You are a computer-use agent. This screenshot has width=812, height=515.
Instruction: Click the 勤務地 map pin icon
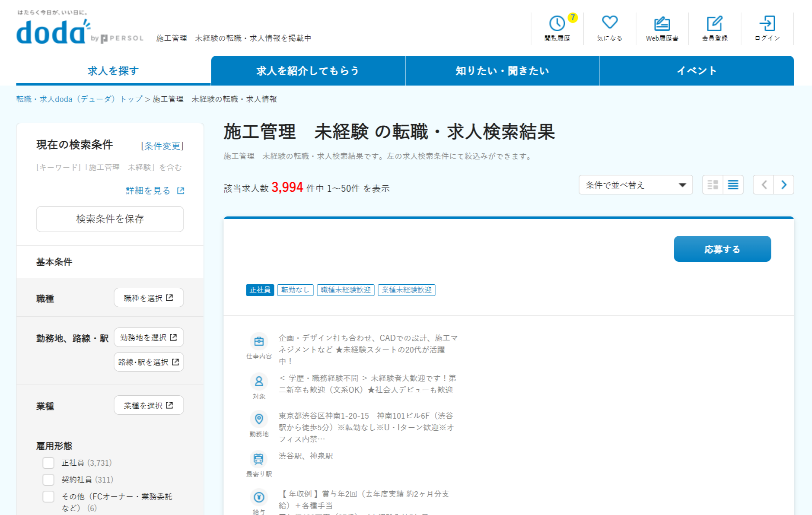coord(259,419)
